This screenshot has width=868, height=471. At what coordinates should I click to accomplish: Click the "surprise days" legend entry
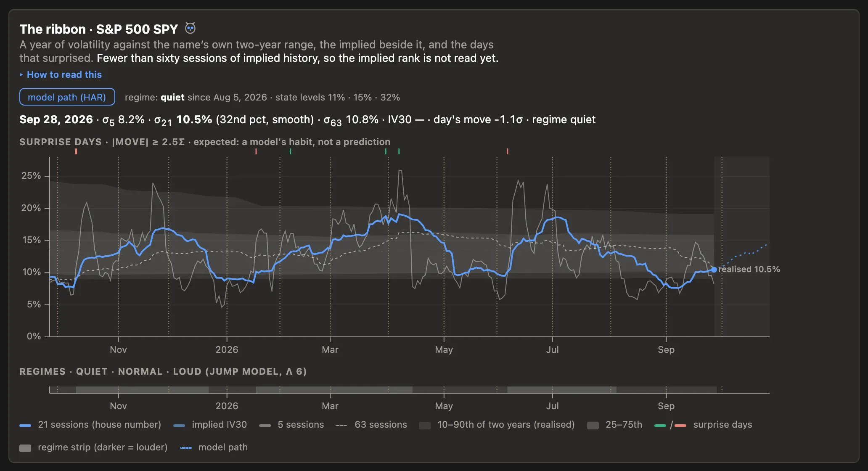click(x=703, y=425)
